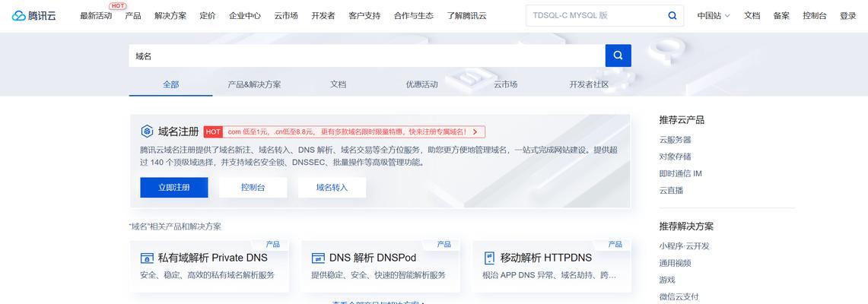Open 游戏 recommended solution
Image resolution: width=868 pixels, height=304 pixels.
tap(667, 280)
